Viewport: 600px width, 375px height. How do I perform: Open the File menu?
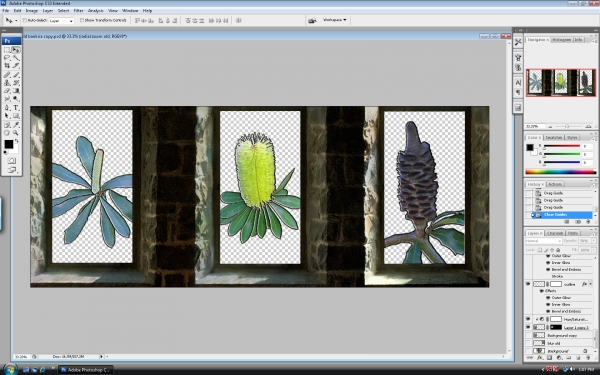point(5,11)
